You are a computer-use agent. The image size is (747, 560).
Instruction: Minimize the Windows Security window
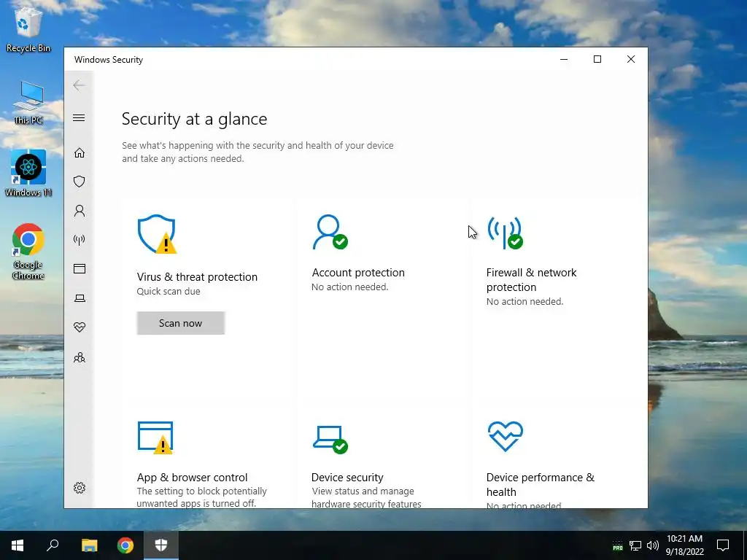point(564,59)
